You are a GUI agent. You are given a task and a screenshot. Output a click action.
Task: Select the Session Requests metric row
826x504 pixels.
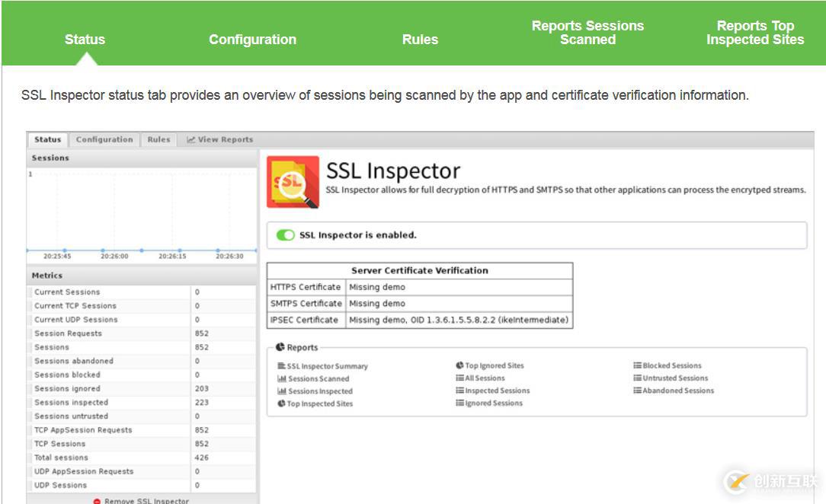[142, 333]
